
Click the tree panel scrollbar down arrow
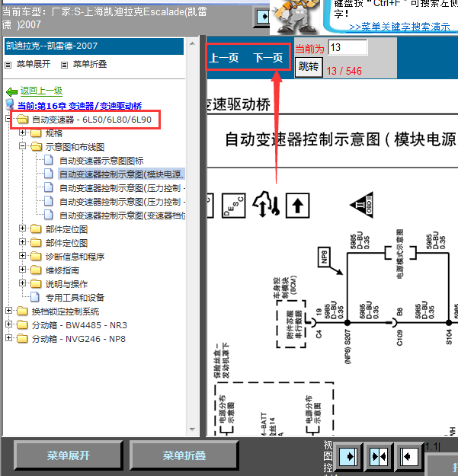click(x=192, y=430)
